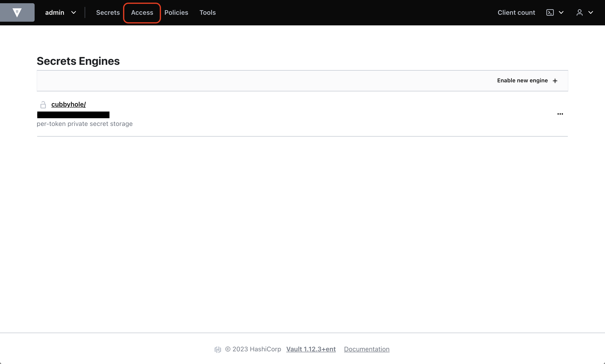Open the user profile icon menu
The width and height of the screenshot is (605, 364).
tap(579, 12)
